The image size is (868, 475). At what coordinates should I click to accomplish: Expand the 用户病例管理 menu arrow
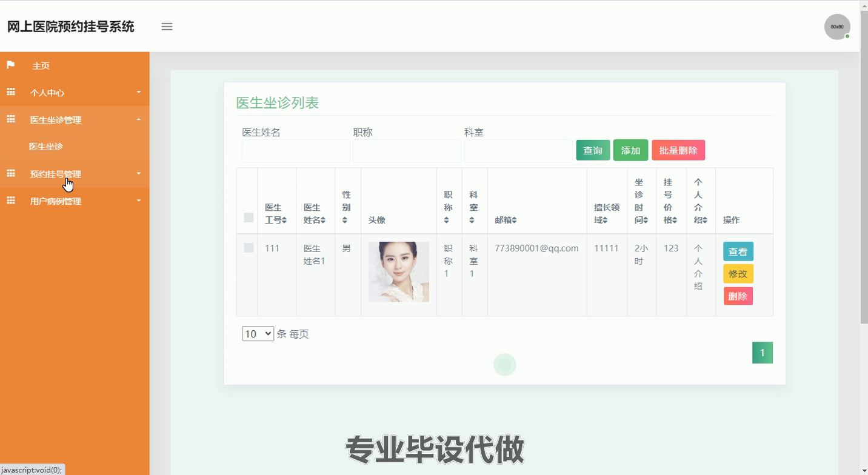click(139, 201)
